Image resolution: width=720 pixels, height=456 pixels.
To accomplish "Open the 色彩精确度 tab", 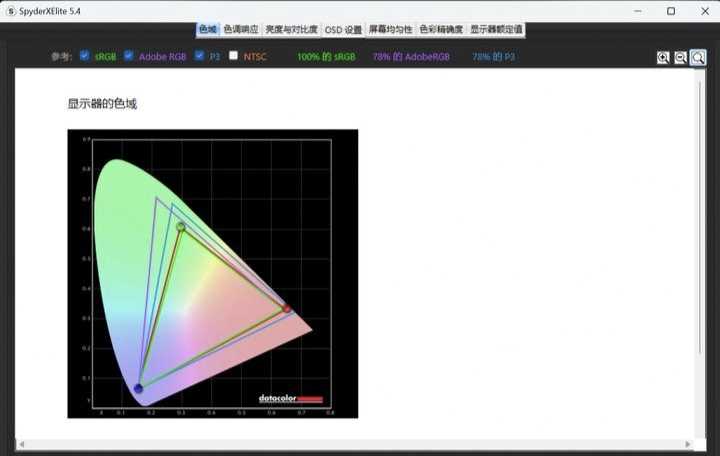I will tap(441, 30).
